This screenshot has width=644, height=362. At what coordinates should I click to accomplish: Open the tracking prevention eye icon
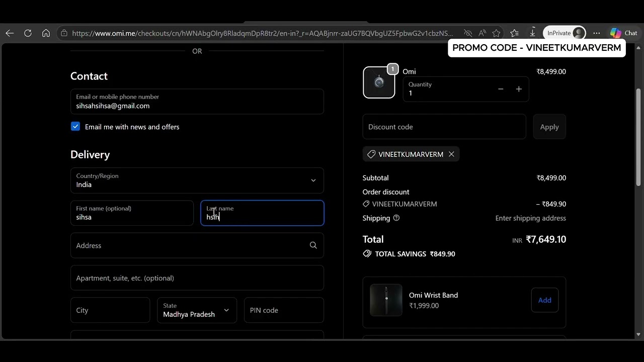468,33
